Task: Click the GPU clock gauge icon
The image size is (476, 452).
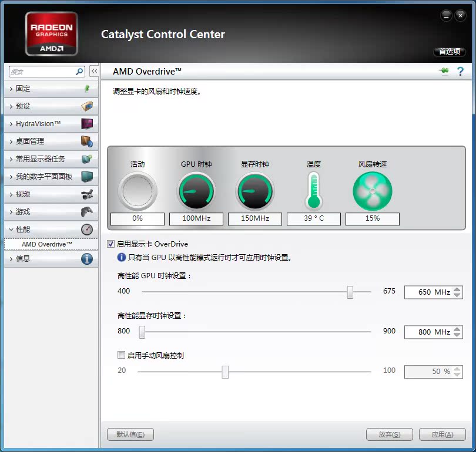Action: coord(196,191)
